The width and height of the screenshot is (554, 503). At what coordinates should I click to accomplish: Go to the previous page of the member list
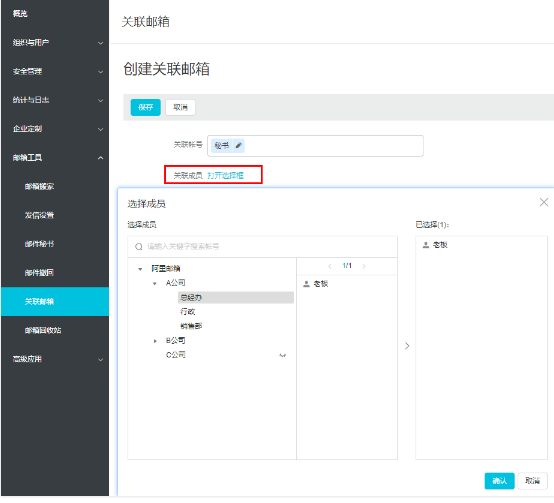pos(330,266)
